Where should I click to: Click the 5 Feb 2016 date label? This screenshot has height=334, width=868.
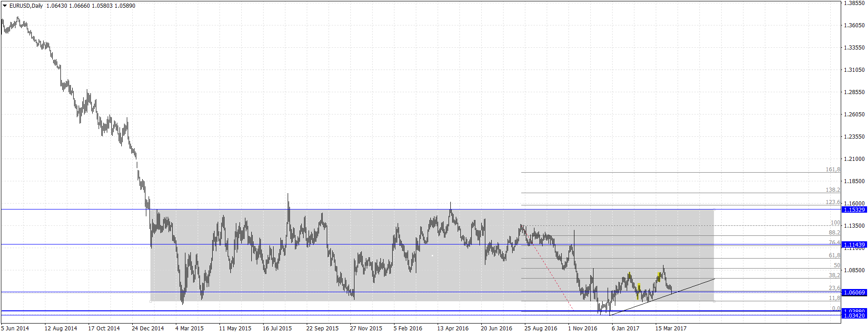point(408,329)
